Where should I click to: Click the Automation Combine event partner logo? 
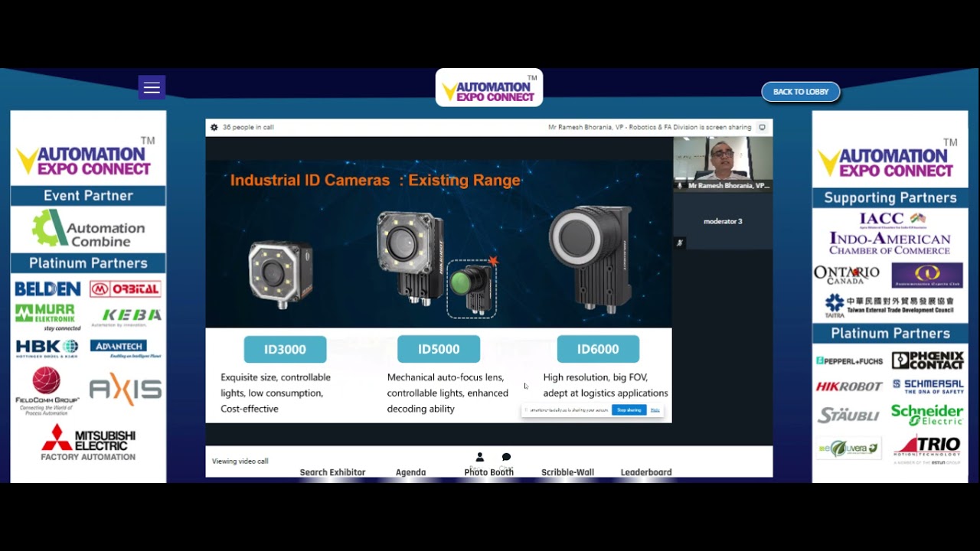(x=88, y=230)
